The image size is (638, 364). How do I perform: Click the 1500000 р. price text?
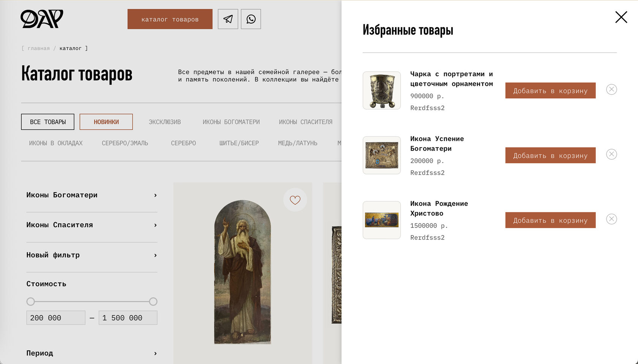coord(429,226)
